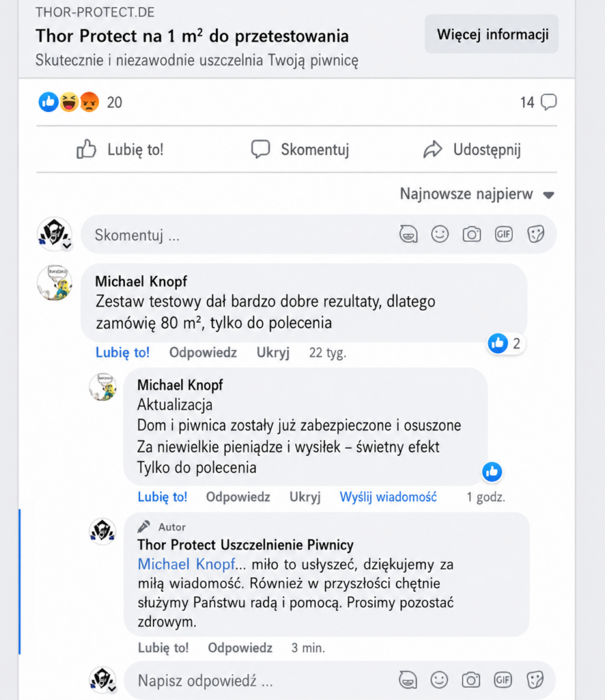Attach photo via camera icon in the Skomentuj box
The height and width of the screenshot is (700, 605).
(472, 234)
